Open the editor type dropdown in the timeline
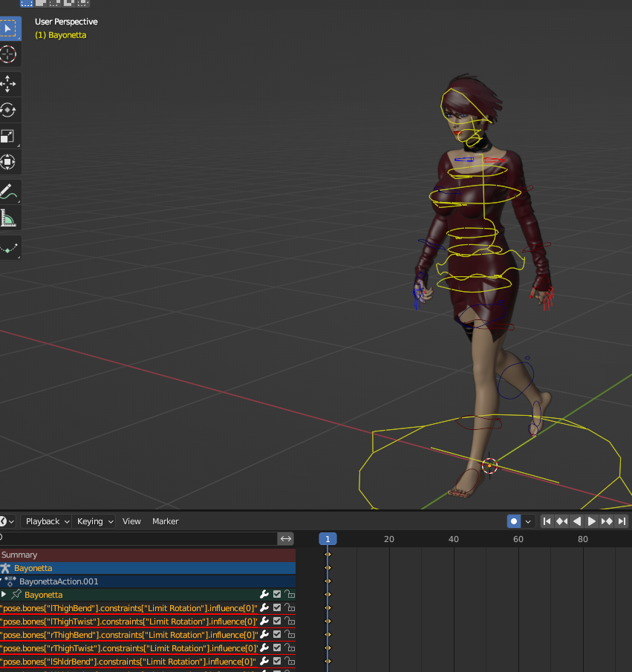The width and height of the screenshot is (632, 672). (7, 521)
